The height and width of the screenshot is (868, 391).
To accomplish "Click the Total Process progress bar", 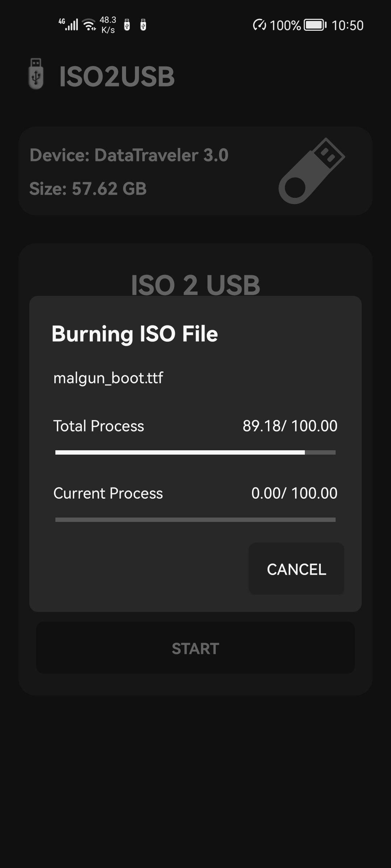I will 195,452.
